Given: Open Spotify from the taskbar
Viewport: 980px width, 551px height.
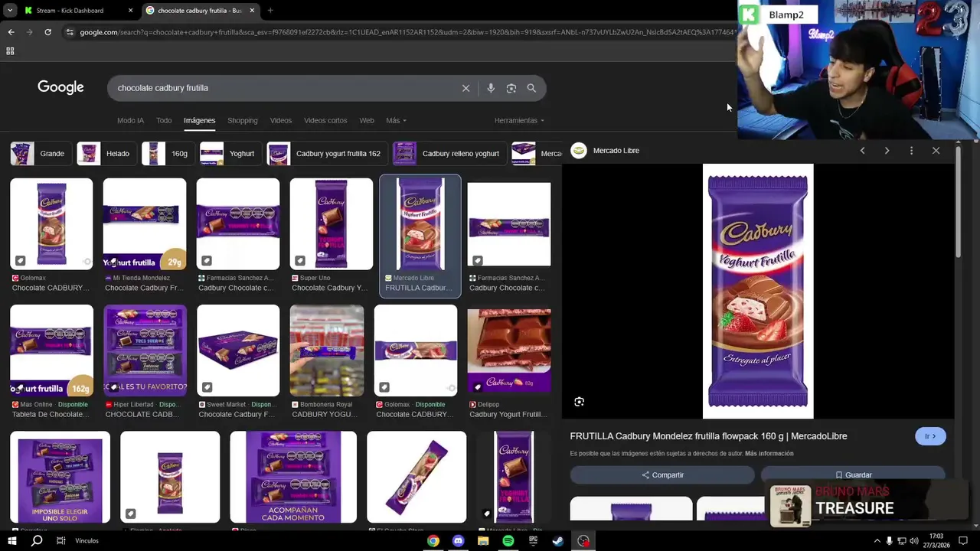Looking at the screenshot, I should pos(508,541).
